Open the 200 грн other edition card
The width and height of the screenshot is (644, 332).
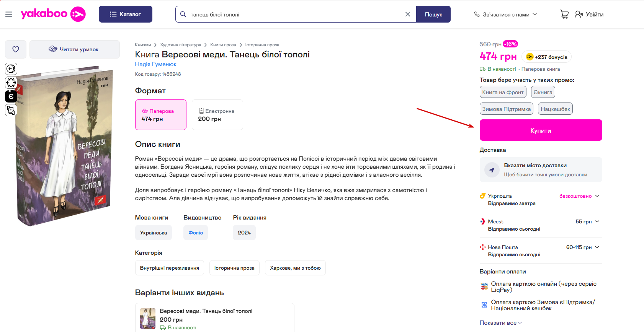tap(215, 317)
